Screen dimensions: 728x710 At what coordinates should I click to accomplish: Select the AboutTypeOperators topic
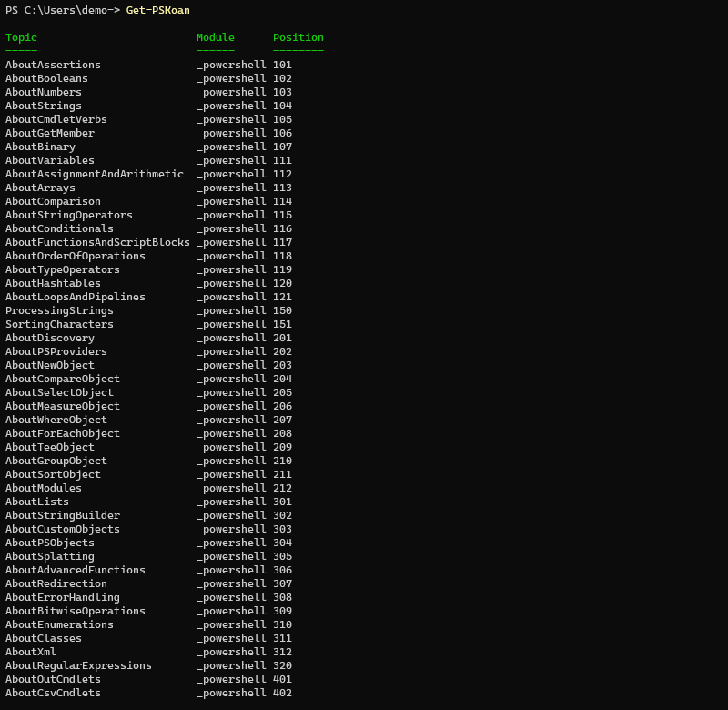tap(63, 269)
